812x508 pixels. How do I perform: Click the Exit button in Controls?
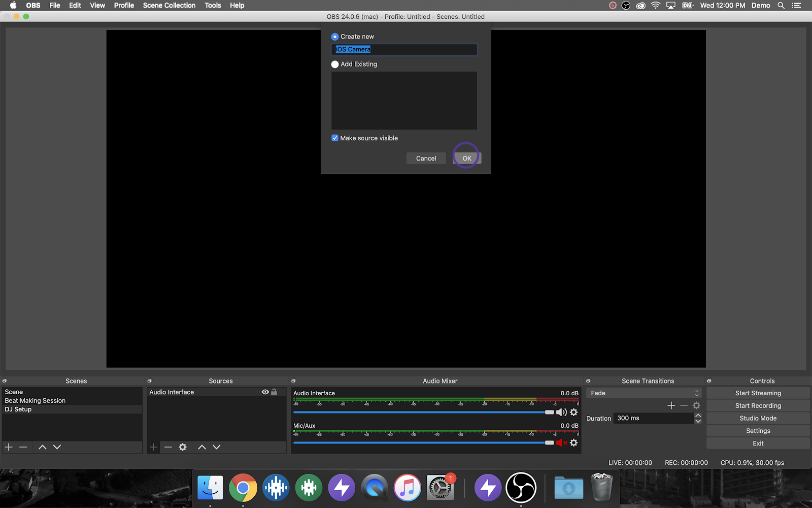758,443
